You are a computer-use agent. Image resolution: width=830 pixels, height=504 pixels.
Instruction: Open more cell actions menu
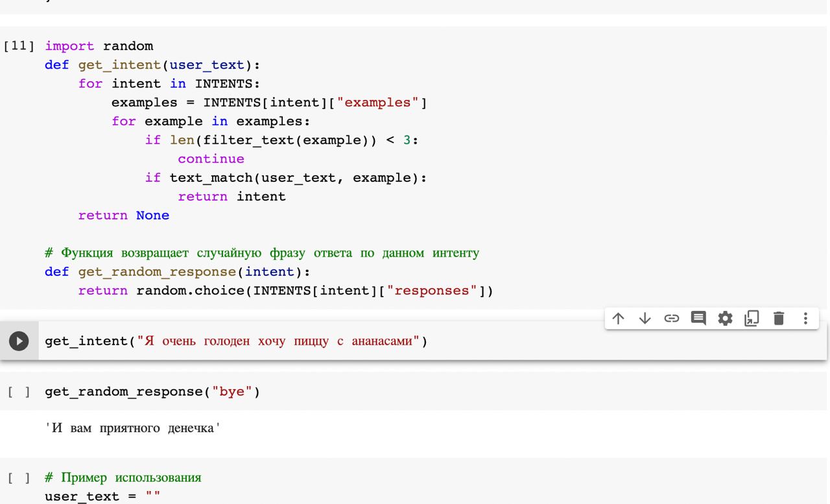pyautogui.click(x=805, y=318)
